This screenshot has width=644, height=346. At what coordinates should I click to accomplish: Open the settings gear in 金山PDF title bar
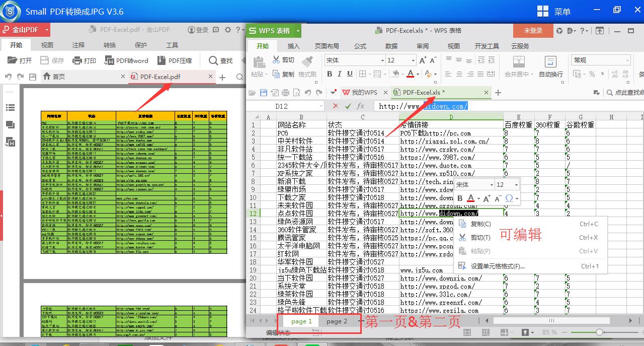pos(228,30)
